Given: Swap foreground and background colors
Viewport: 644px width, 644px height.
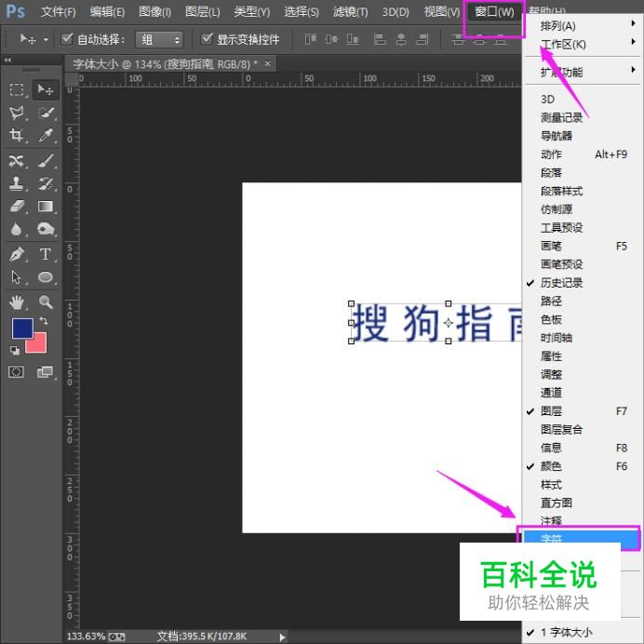Looking at the screenshot, I should pyautogui.click(x=44, y=321).
